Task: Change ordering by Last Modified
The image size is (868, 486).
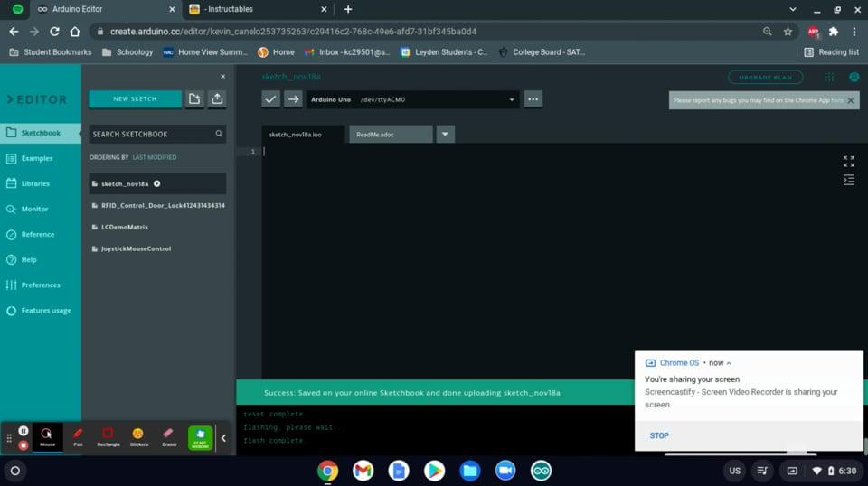Action: [x=155, y=157]
